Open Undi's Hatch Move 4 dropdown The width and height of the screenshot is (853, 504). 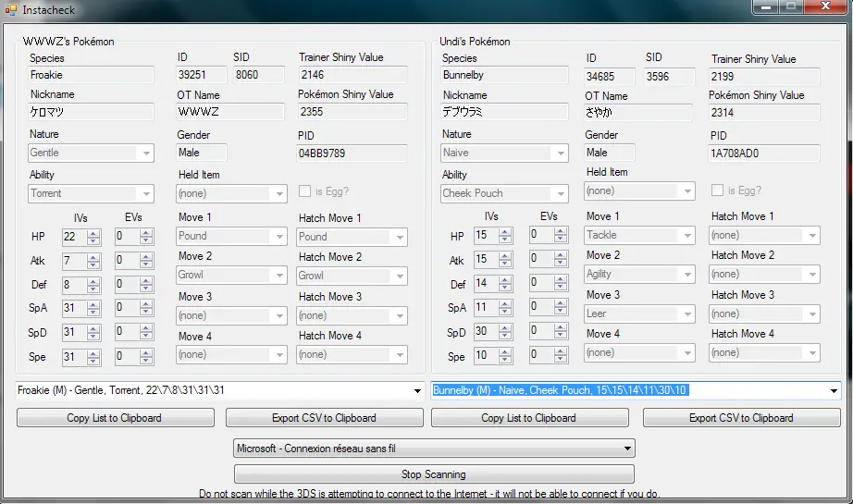coord(765,353)
